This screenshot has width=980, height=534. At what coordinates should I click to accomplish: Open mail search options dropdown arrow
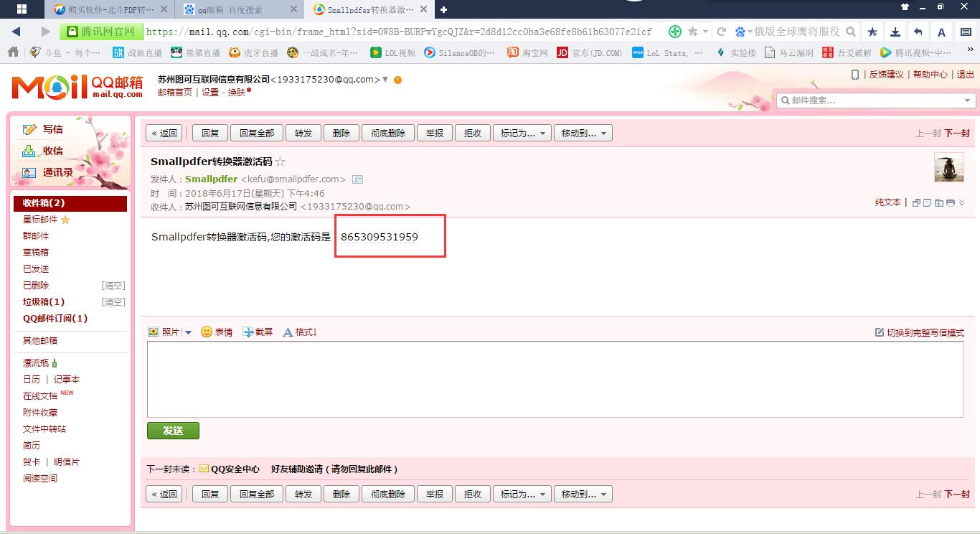point(968,100)
